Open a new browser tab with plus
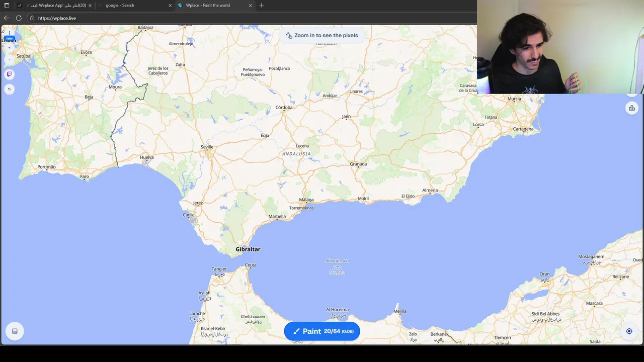Image resolution: width=644 pixels, height=362 pixels. pos(261,6)
